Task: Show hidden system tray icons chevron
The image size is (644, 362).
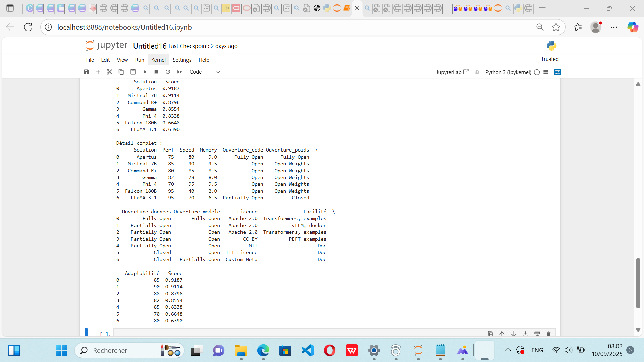Action: pyautogui.click(x=508, y=350)
